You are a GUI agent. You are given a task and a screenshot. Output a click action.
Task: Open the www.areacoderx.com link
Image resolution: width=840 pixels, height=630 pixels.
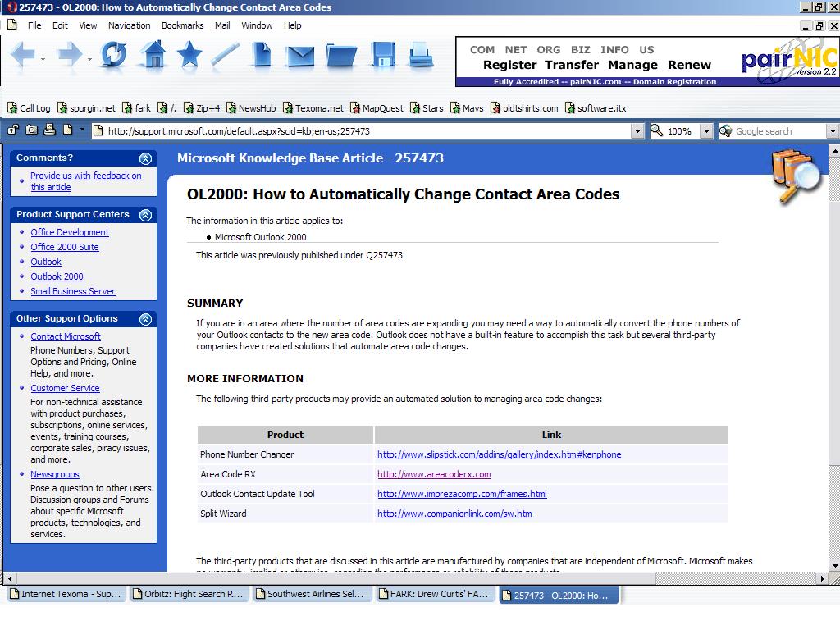(x=434, y=474)
